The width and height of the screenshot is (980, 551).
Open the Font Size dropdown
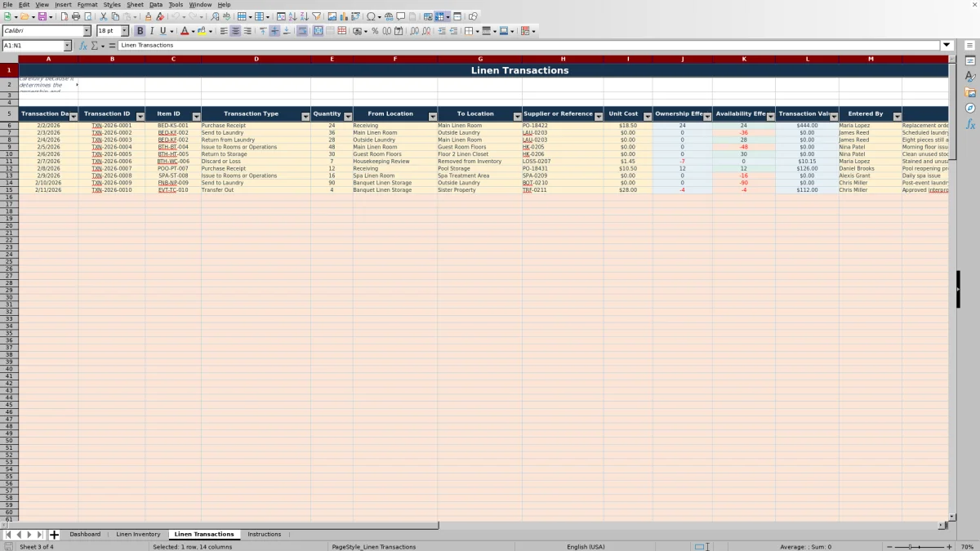click(x=124, y=31)
